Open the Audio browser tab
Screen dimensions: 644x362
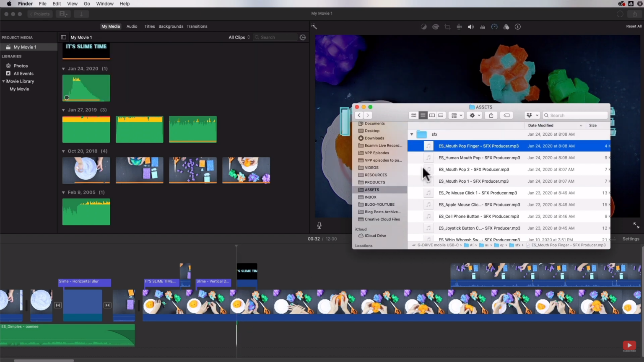tap(132, 26)
